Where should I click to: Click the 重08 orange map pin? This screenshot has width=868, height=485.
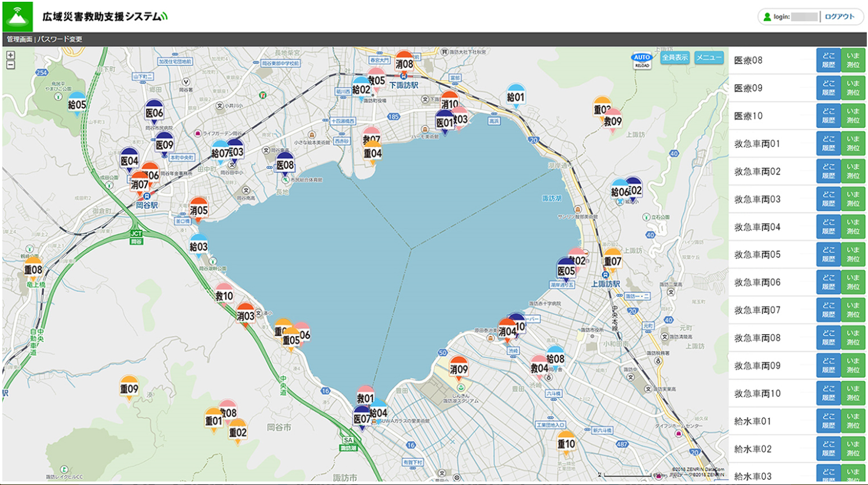pos(33,269)
